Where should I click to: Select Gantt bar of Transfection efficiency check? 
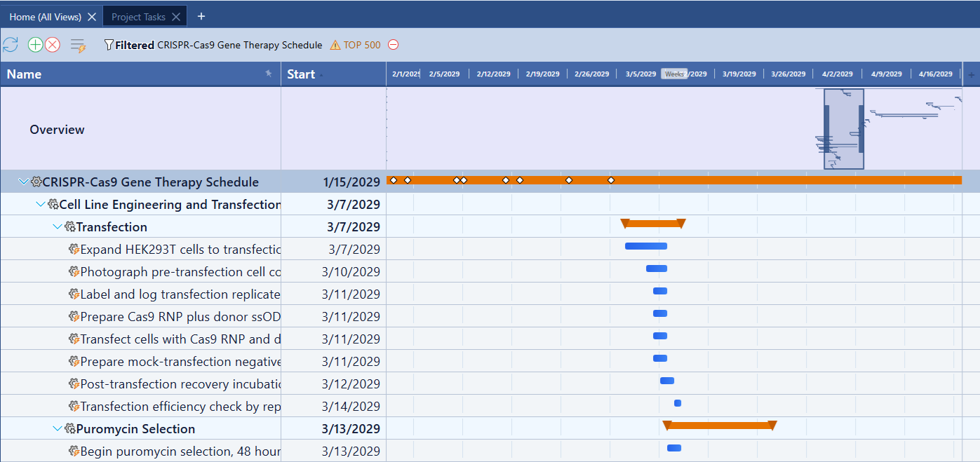[678, 403]
